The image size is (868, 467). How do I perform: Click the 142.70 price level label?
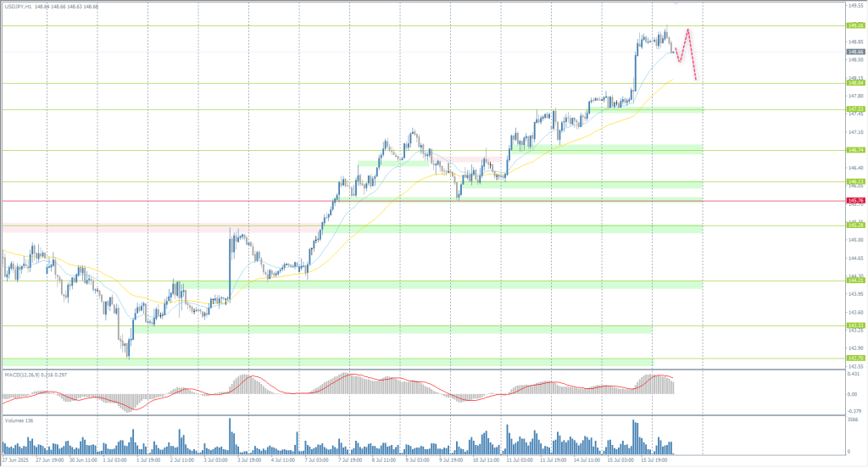click(x=854, y=359)
